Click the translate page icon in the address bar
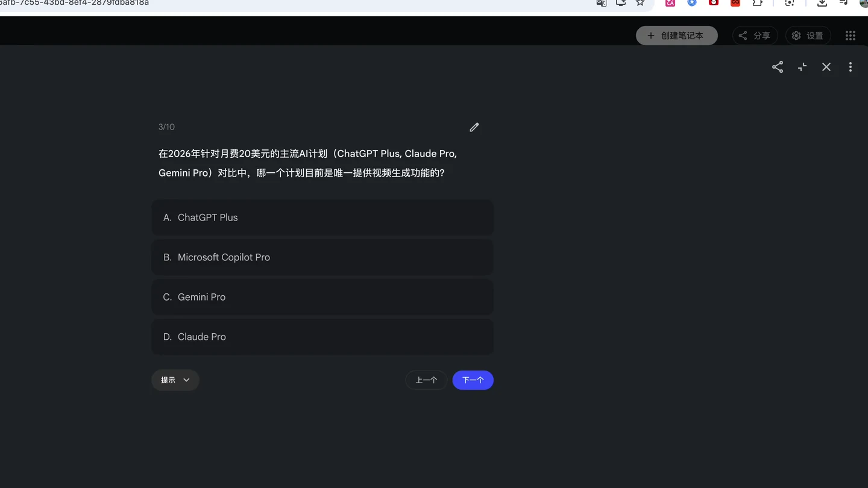Viewport: 868px width, 488px height. (x=602, y=3)
